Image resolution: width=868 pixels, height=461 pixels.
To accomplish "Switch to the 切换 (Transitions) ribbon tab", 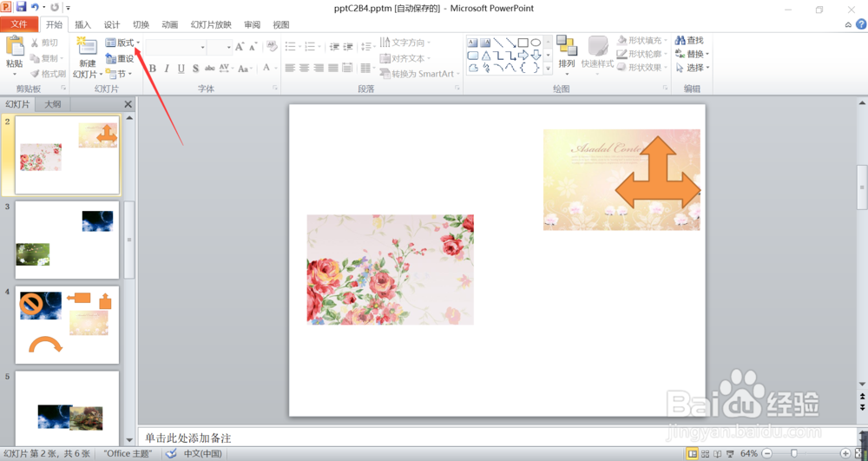I will pos(141,24).
